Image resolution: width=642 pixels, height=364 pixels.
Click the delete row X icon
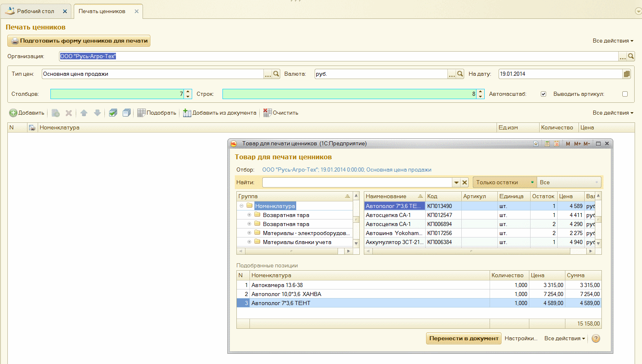pos(69,113)
